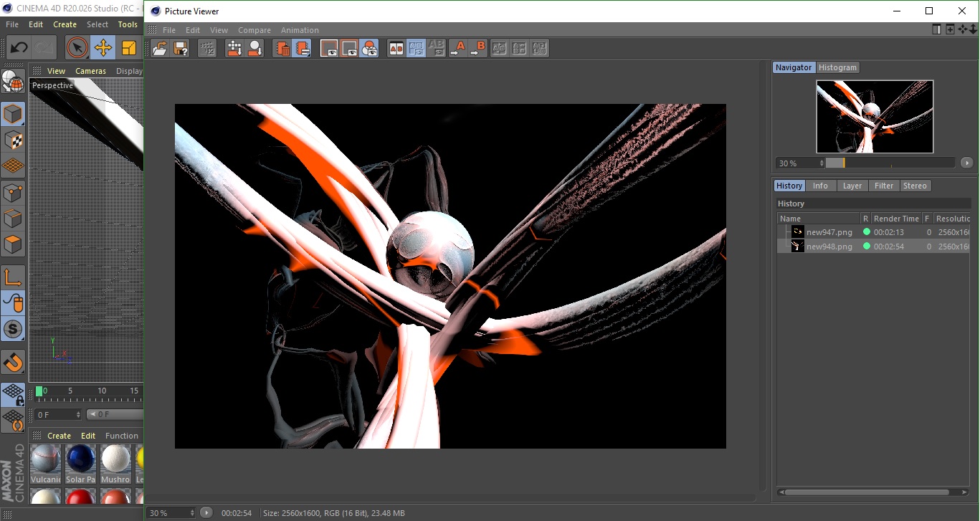Toggle the Animate Second compare icon
Screen dimensions: 980x521
(x=416, y=49)
